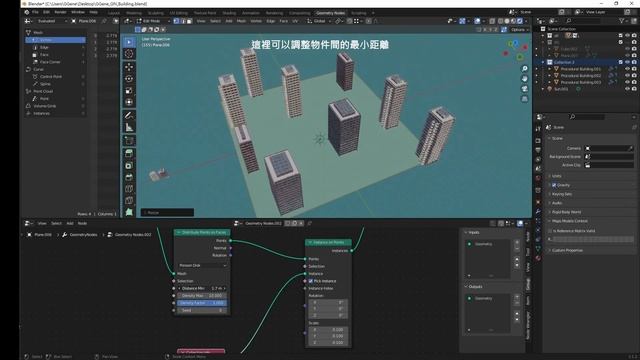Select the Measure tool in viewport toolbar
640x360 pixels.
(x=129, y=127)
